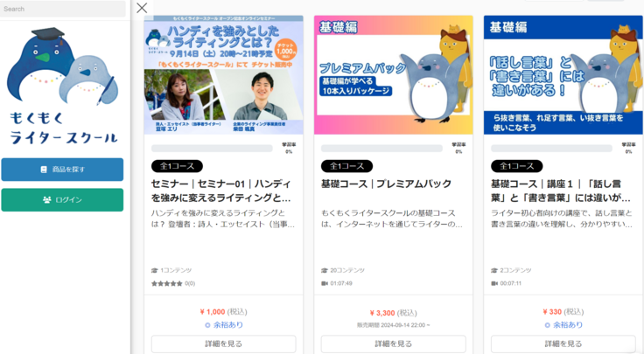This screenshot has width=644, height=354.
Task: Click the people icon on ログイン button
Action: click(47, 200)
